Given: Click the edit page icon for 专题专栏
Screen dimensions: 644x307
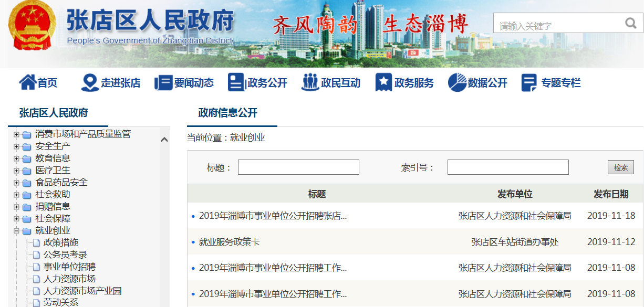Looking at the screenshot, I should coord(529,82).
